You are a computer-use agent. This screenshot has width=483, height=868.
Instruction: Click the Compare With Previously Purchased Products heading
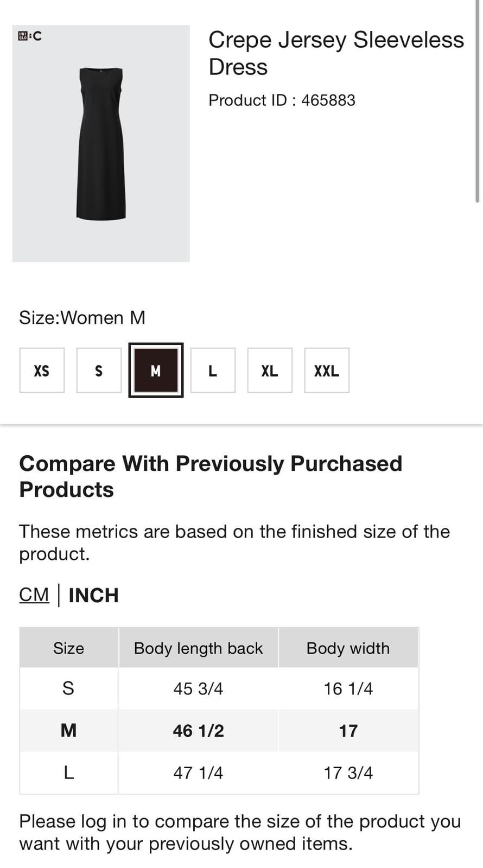[211, 476]
